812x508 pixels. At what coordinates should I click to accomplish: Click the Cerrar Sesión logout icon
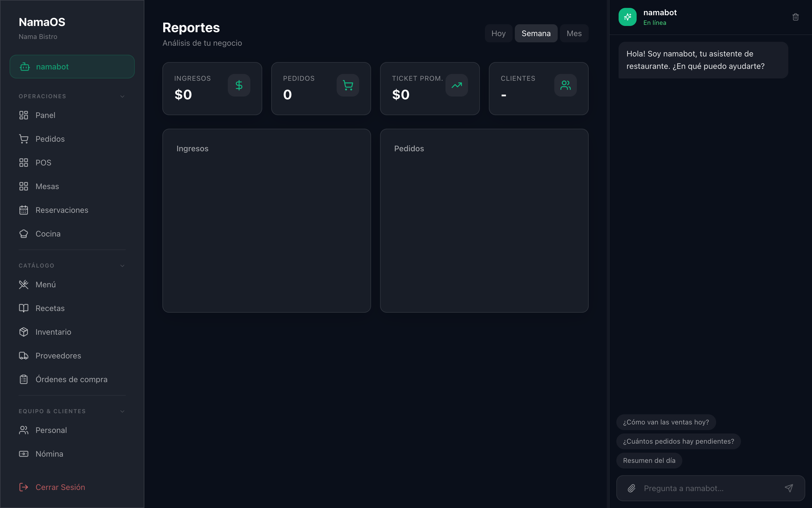[23, 487]
